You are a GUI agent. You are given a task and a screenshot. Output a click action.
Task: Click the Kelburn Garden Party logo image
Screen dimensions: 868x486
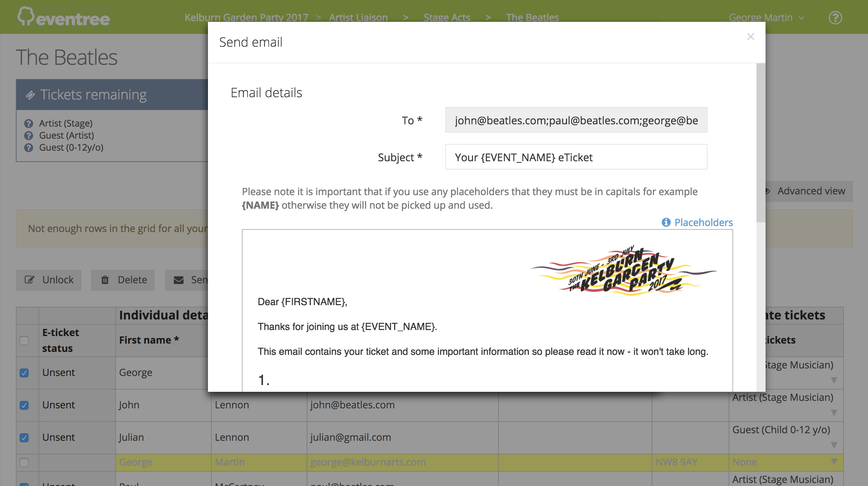pyautogui.click(x=623, y=271)
